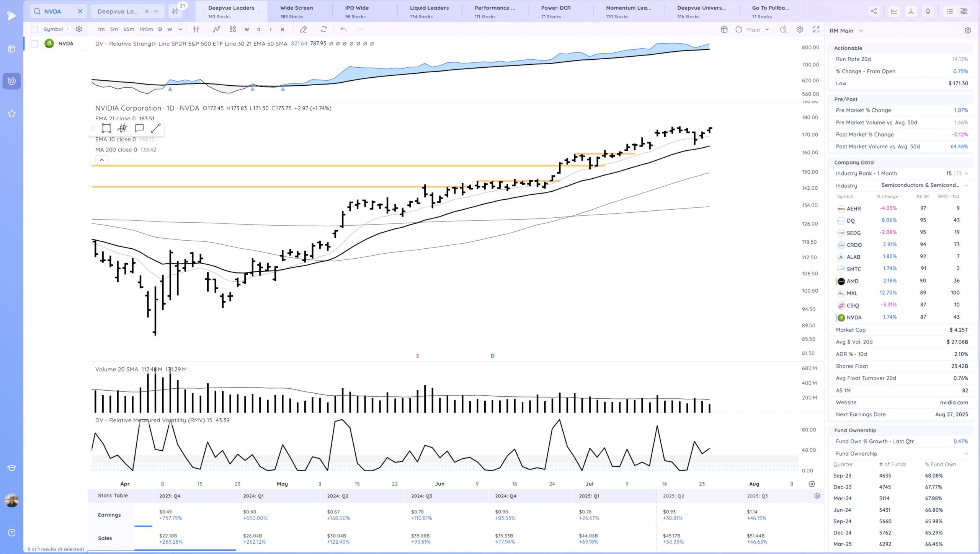
Task: Click the share icon in top bar
Action: [874, 11]
